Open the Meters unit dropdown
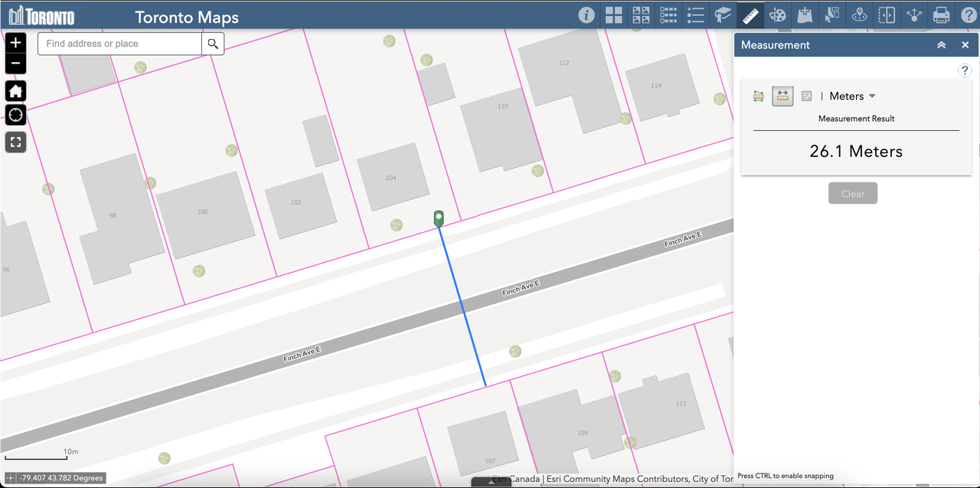The width and height of the screenshot is (980, 488). [x=852, y=96]
